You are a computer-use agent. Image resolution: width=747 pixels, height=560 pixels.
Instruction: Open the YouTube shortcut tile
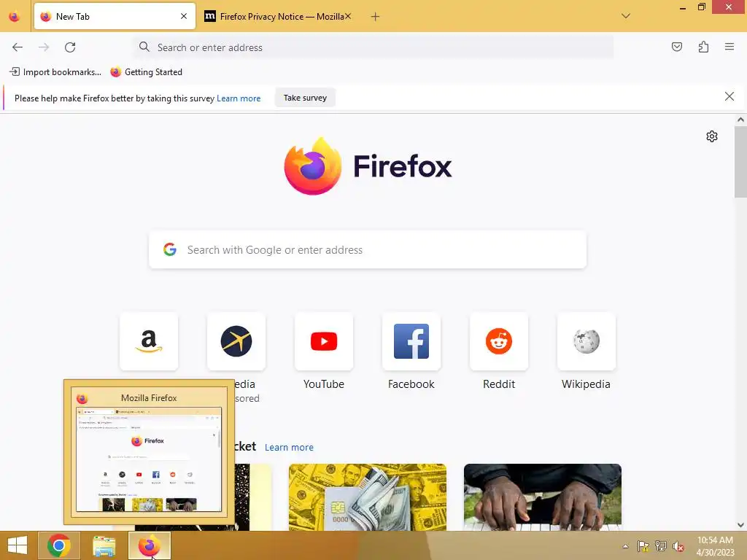324,341
